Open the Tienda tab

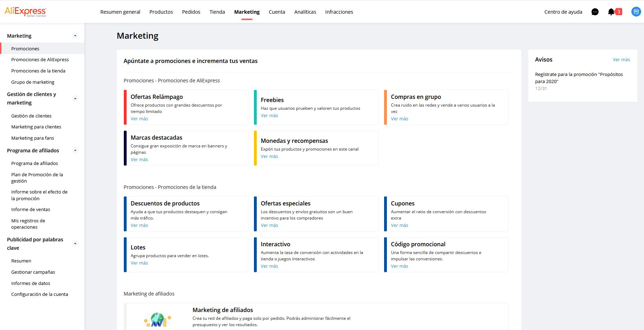(217, 12)
